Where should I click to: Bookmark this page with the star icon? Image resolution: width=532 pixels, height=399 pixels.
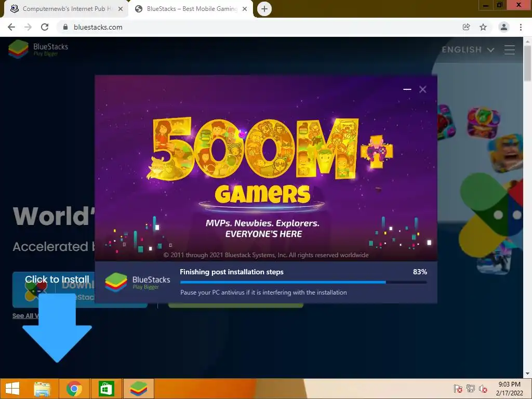click(483, 27)
